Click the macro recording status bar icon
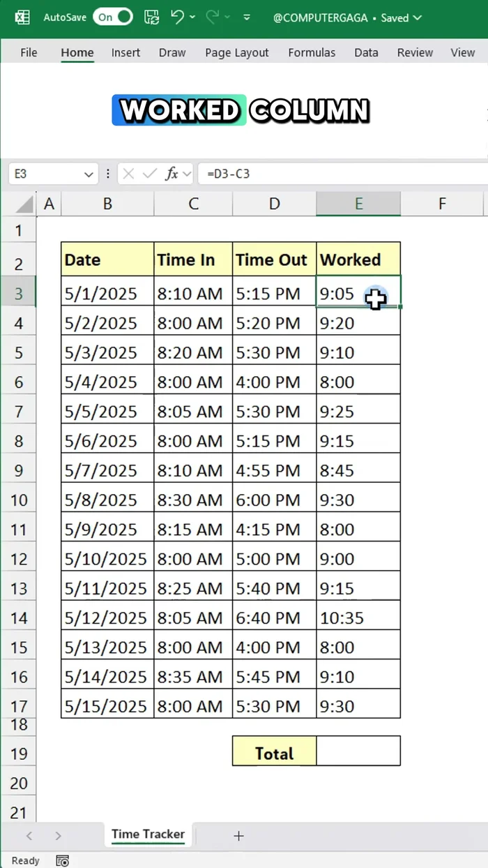The height and width of the screenshot is (868, 488). [62, 860]
